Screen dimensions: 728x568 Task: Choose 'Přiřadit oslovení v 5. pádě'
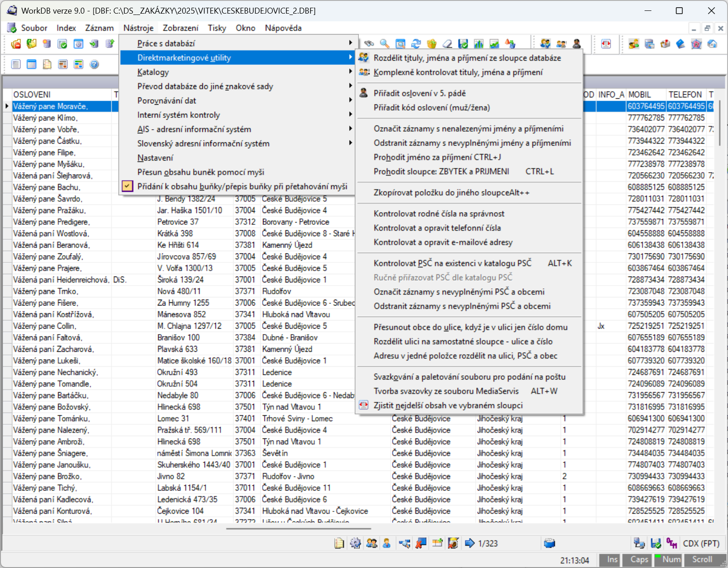point(469,93)
